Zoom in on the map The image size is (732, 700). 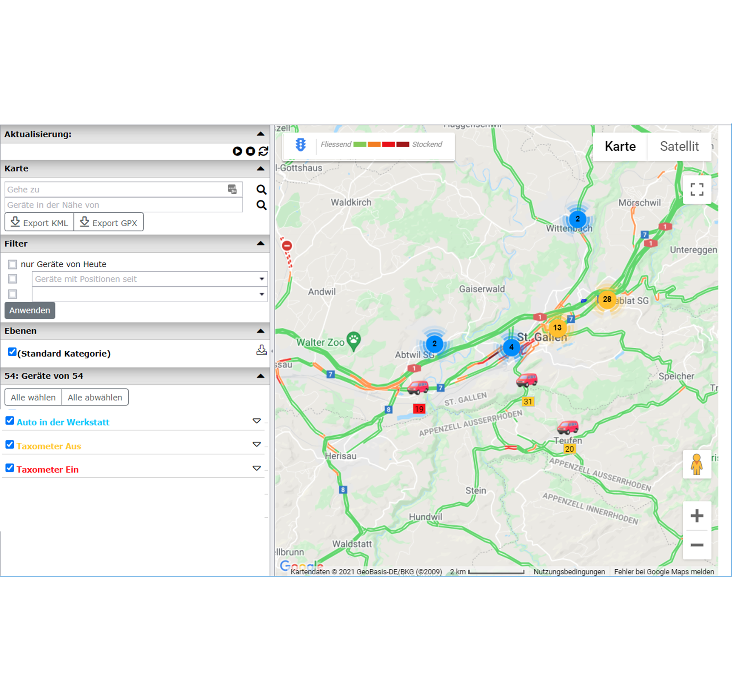[697, 516]
